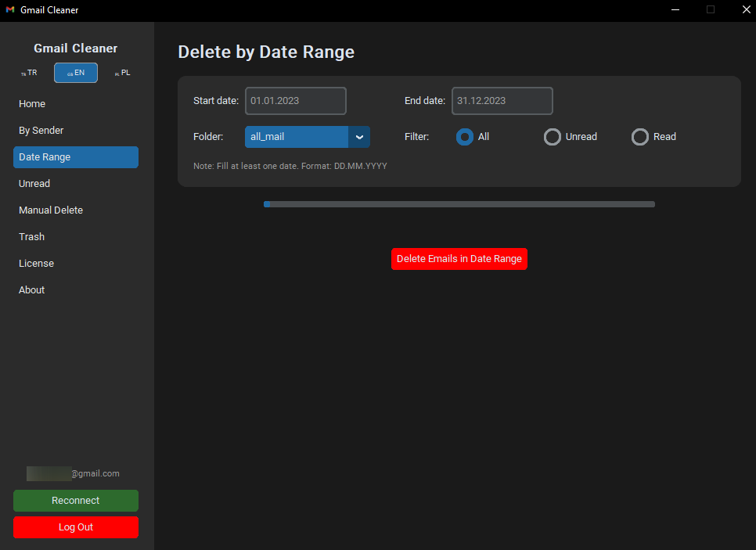Select Date Range in the sidebar
The image size is (756, 550).
(x=76, y=157)
